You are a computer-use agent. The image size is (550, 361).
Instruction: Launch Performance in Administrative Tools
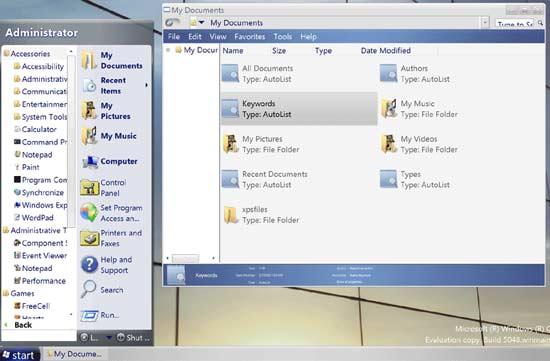pos(40,281)
